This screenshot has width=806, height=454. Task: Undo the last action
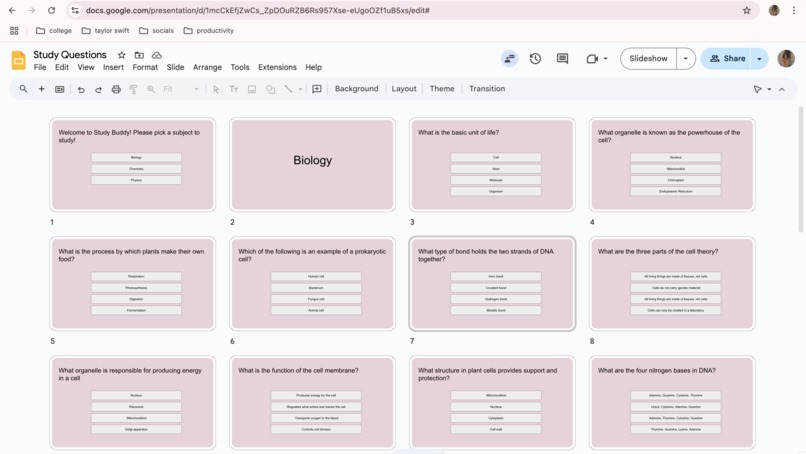[81, 89]
